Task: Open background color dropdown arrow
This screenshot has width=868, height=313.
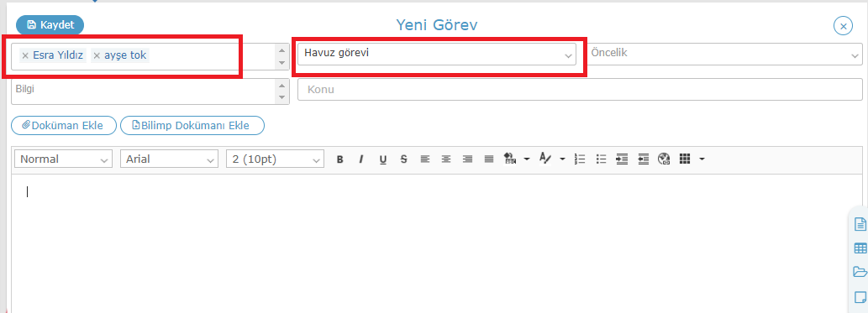Action: (527, 159)
